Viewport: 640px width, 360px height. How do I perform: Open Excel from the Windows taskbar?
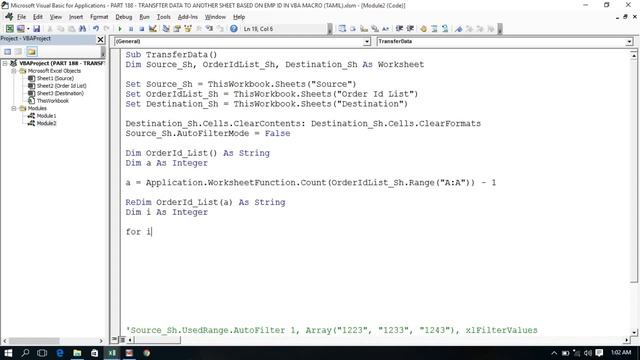[112, 353]
